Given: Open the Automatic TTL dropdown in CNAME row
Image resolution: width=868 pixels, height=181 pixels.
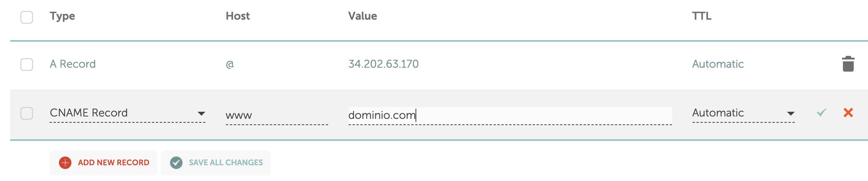Looking at the screenshot, I should (x=743, y=113).
